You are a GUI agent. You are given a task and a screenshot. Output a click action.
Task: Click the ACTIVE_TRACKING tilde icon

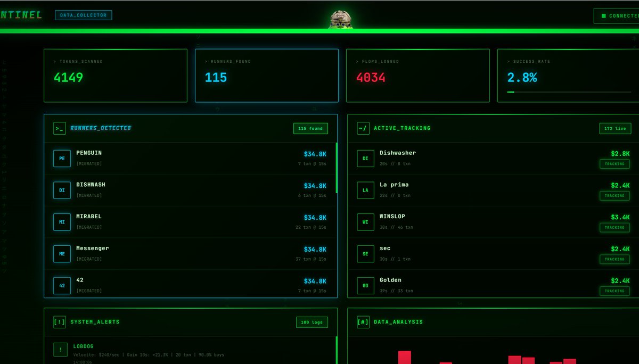pos(363,128)
